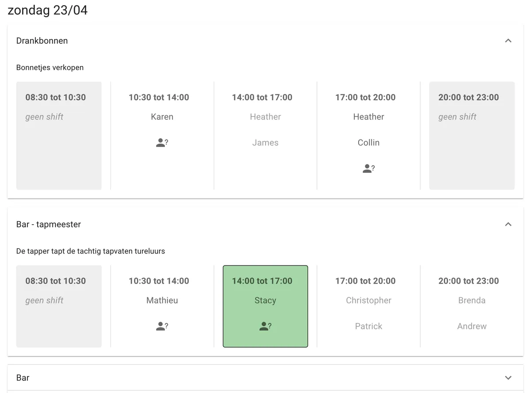This screenshot has width=532, height=393.
Task: Select Drankbonnen 14:00 tot 17:00 shift heading
Action: (x=262, y=97)
